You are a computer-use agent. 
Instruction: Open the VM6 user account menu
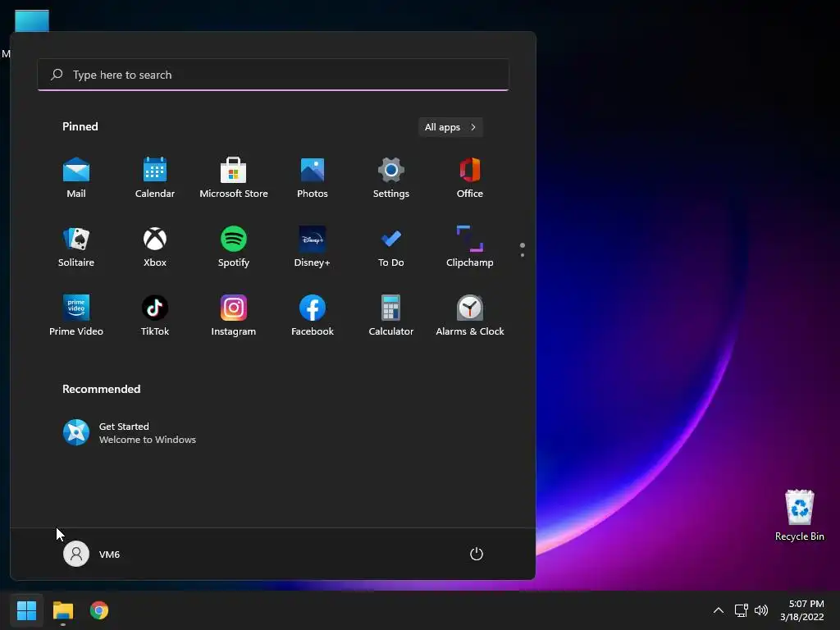[92, 554]
